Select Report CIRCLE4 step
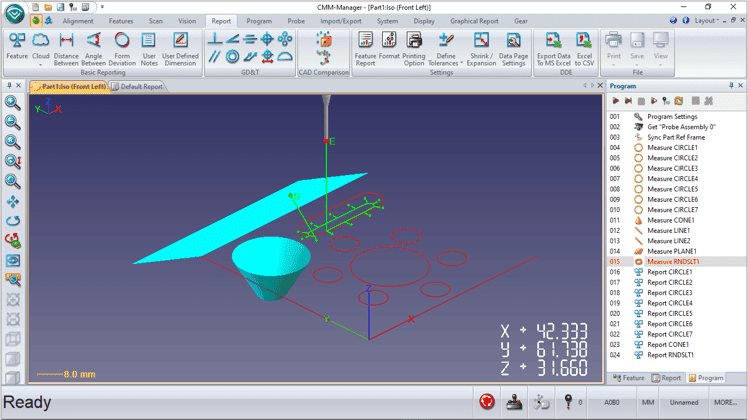748x420 pixels. point(675,303)
